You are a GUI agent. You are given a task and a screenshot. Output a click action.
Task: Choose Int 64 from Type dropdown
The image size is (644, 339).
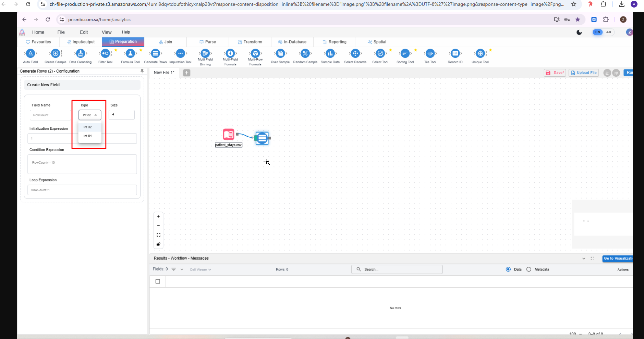[x=88, y=136]
